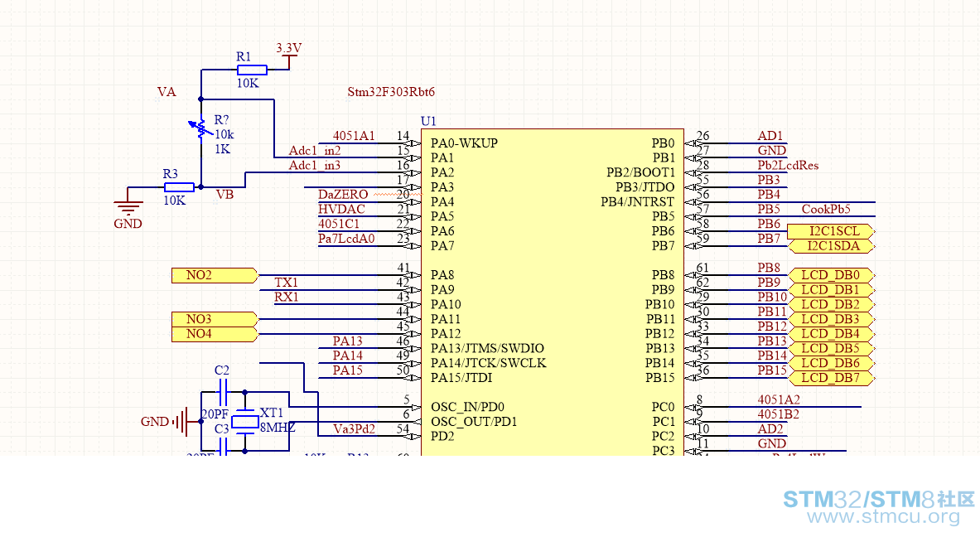Click the AD2 net label

point(770,428)
